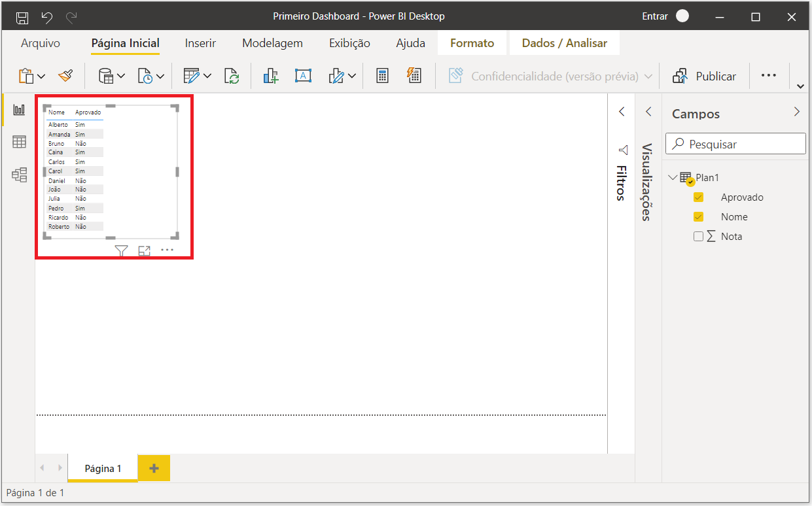Switch to the Página Inicial tab
812x506 pixels.
tap(125, 43)
